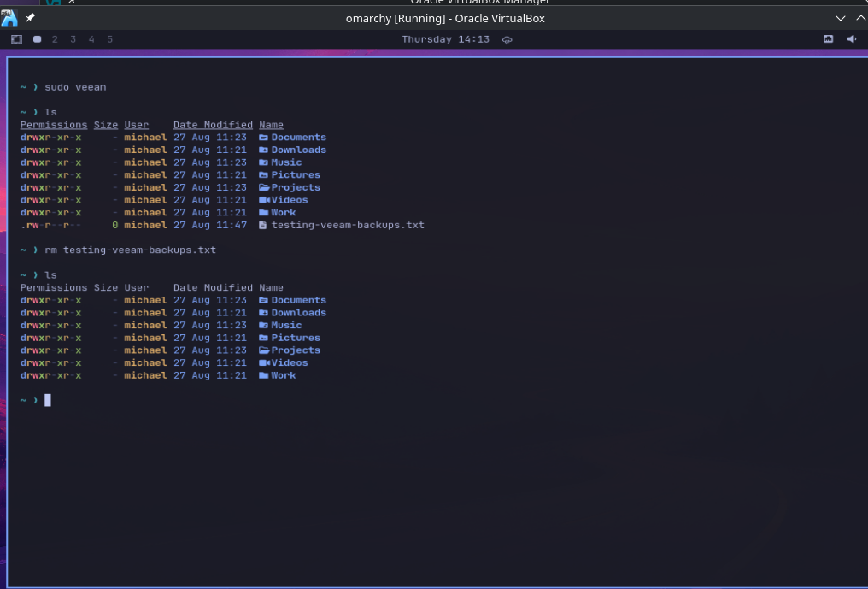
Task: Click the Downloads folder icon in first ls output
Action: tap(263, 150)
